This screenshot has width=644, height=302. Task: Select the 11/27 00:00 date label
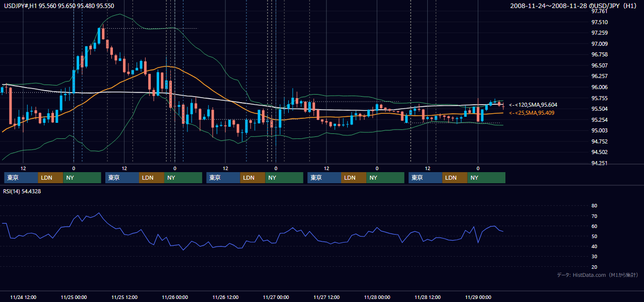[x=276, y=297]
